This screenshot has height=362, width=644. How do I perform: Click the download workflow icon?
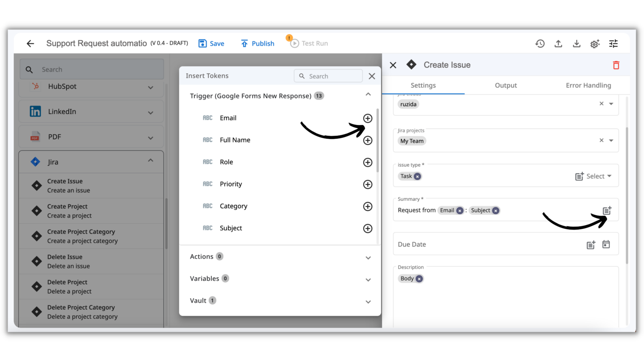click(577, 43)
